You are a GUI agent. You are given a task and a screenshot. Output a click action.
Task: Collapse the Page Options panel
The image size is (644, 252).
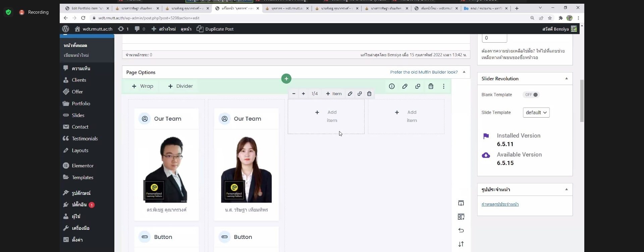point(464,72)
